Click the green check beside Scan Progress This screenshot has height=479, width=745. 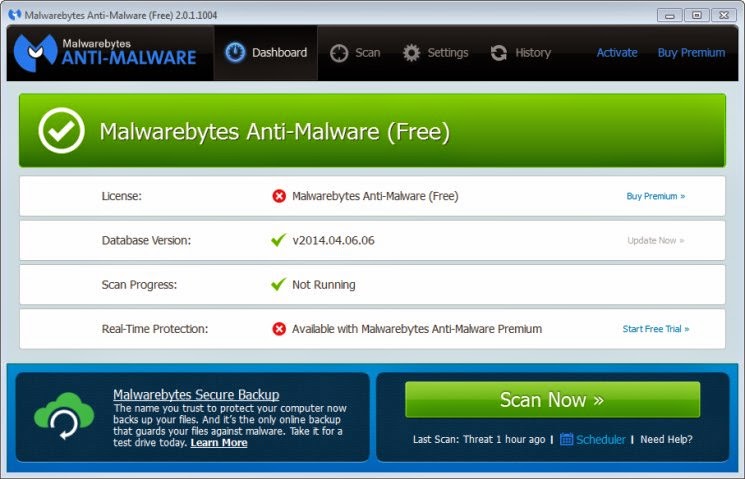pos(278,284)
